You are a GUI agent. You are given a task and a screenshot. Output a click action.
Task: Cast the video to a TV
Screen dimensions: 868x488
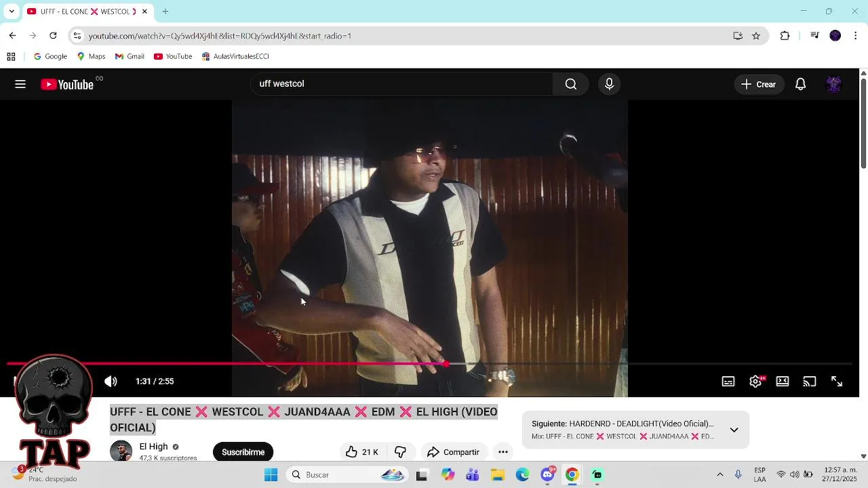(810, 382)
